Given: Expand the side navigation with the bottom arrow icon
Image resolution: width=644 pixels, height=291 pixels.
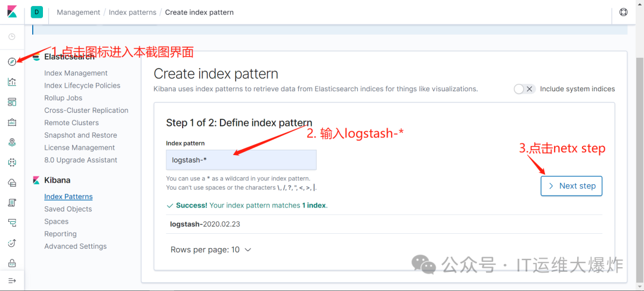Looking at the screenshot, I should pyautogui.click(x=12, y=281).
